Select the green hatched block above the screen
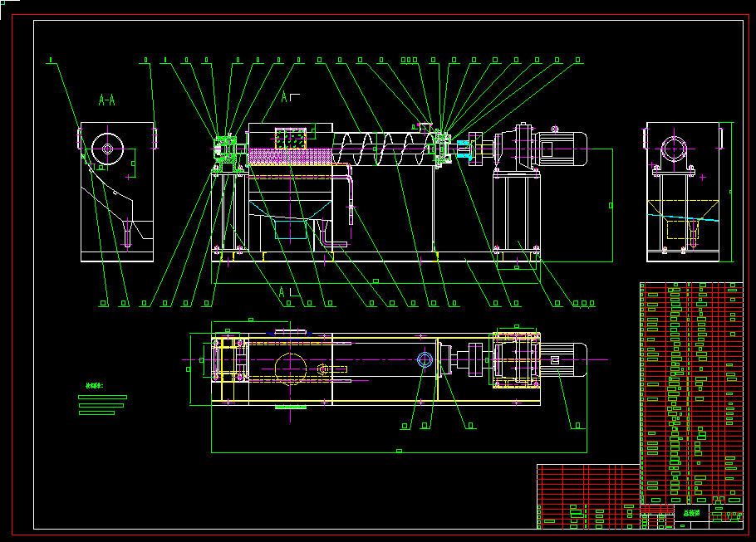Viewport: 756px width, 542px height. (290, 139)
